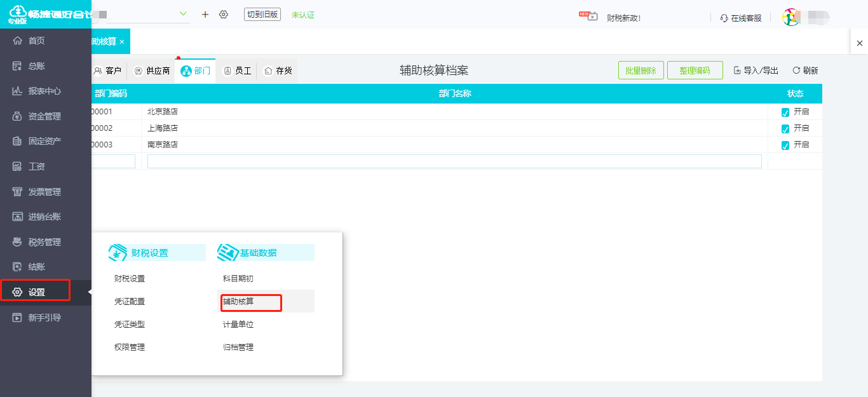
Task: Select the 上海路店 name cell
Action: (x=454, y=128)
